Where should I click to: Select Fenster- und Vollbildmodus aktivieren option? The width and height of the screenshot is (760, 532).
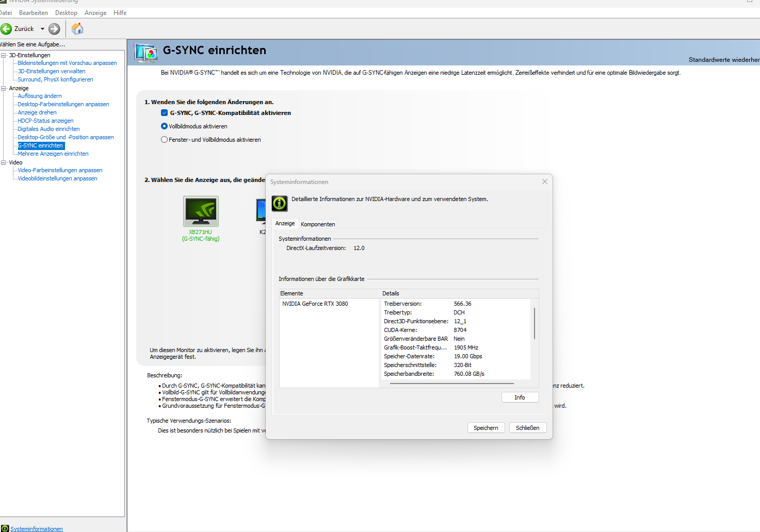pos(164,140)
